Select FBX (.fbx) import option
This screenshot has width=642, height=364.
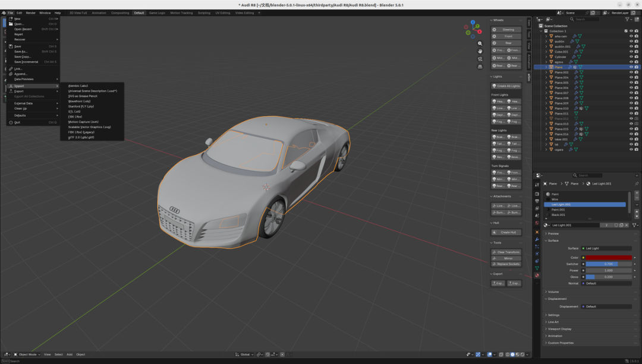pos(75,116)
